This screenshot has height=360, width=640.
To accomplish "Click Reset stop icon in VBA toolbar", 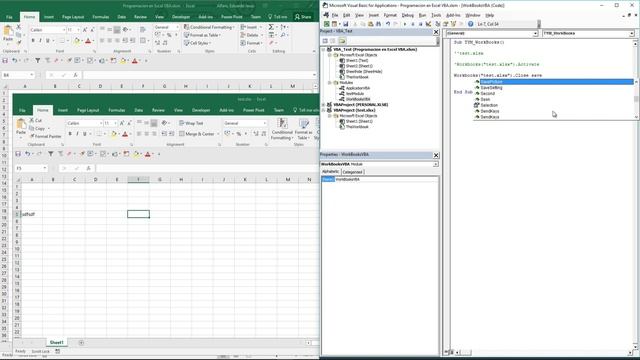I will coord(420,24).
